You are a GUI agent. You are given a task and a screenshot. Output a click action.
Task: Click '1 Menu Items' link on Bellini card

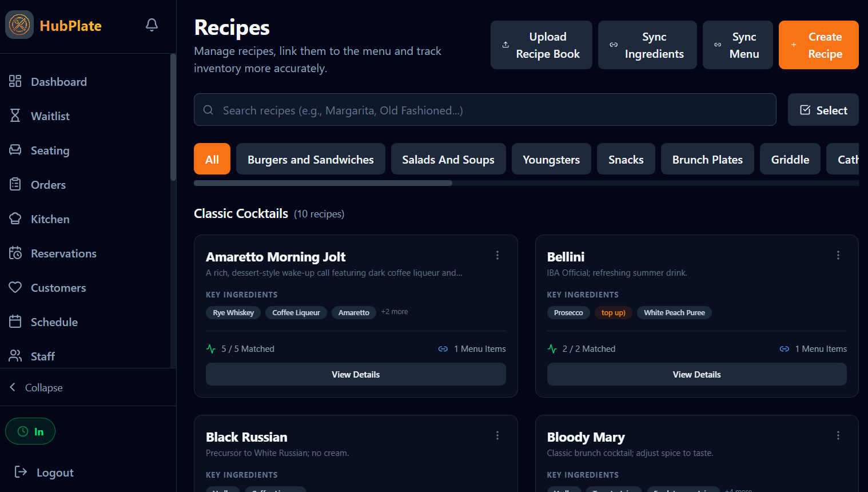[x=813, y=348]
